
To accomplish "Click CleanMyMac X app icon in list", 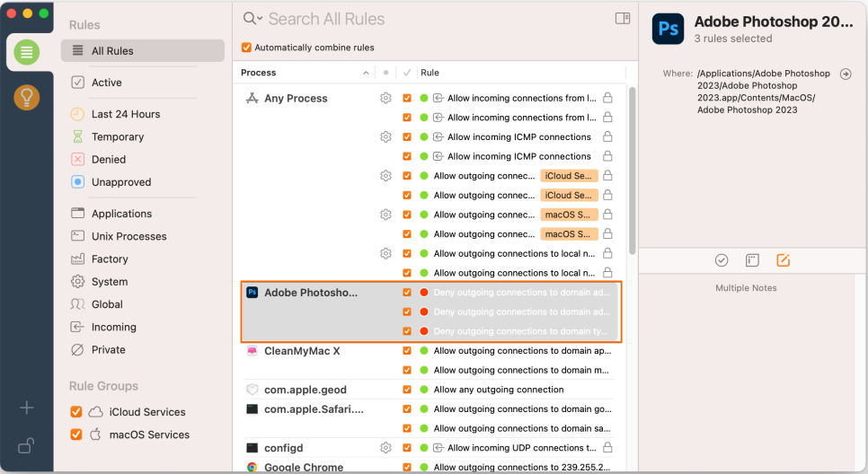I will 252,351.
